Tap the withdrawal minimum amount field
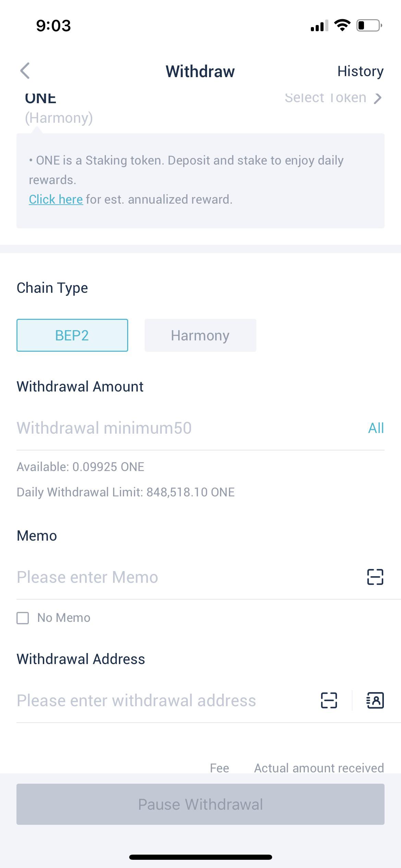 click(137, 428)
